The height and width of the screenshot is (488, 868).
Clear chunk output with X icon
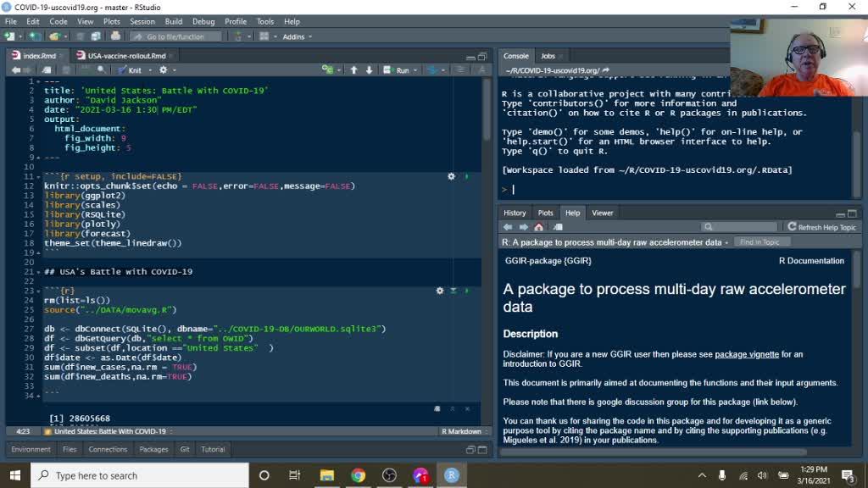pos(467,409)
